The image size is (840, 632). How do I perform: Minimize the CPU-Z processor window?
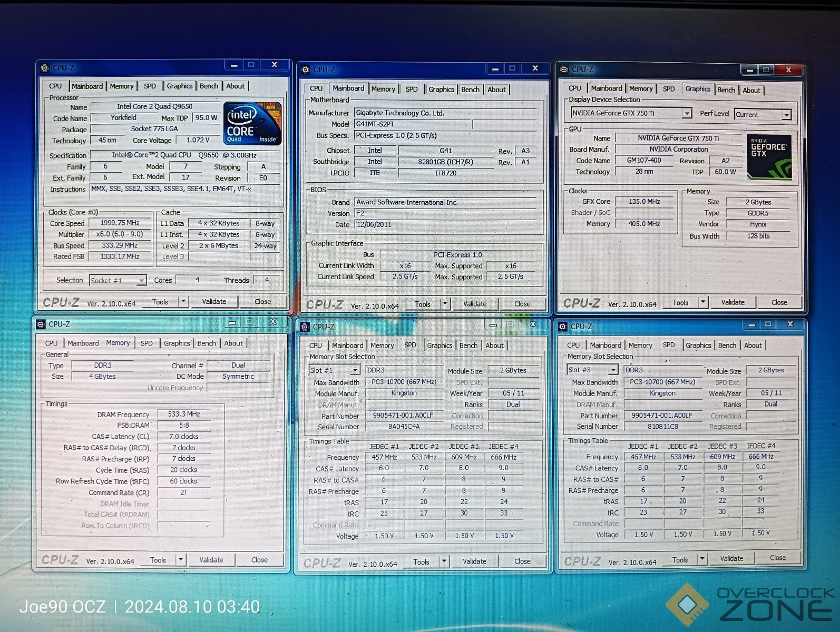coord(233,65)
